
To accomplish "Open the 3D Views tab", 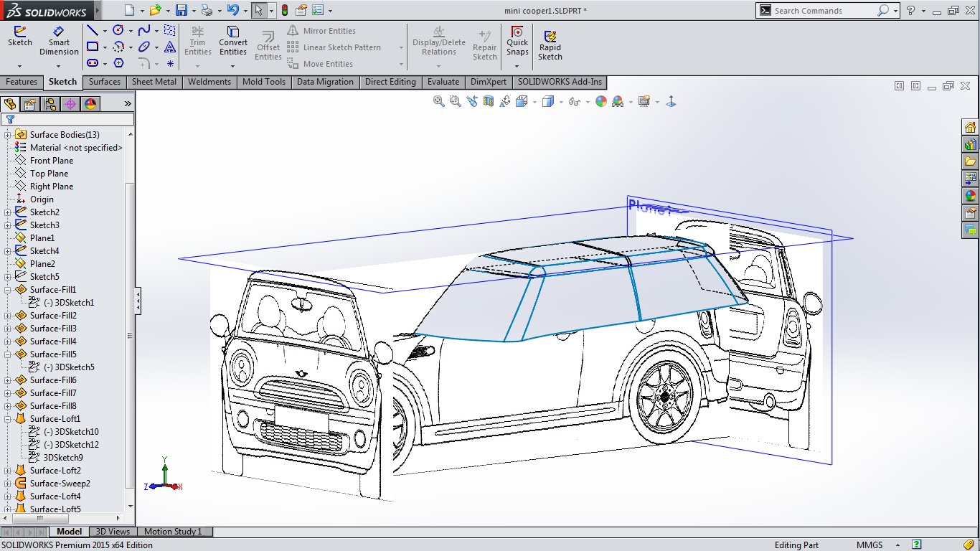I will (x=113, y=532).
